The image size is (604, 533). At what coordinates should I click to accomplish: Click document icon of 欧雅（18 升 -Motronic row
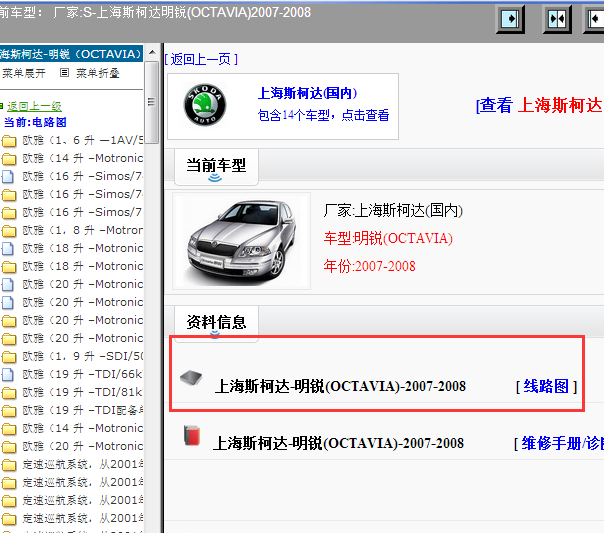8,248
